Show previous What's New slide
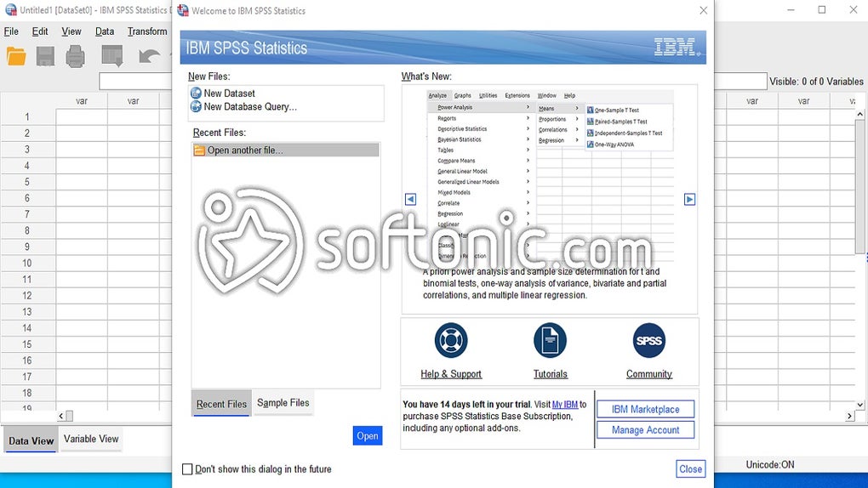The width and height of the screenshot is (868, 488). point(410,199)
